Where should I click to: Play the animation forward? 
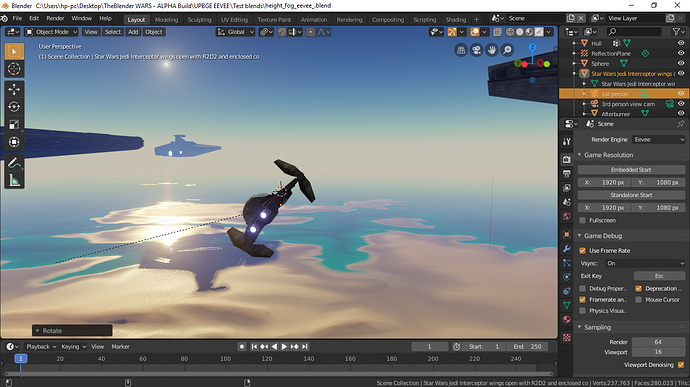[x=284, y=346]
